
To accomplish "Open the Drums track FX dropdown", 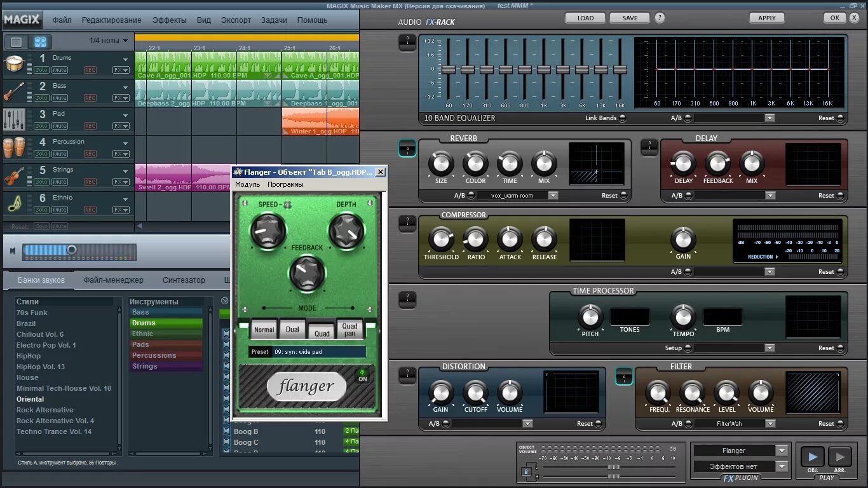I will click(x=121, y=70).
